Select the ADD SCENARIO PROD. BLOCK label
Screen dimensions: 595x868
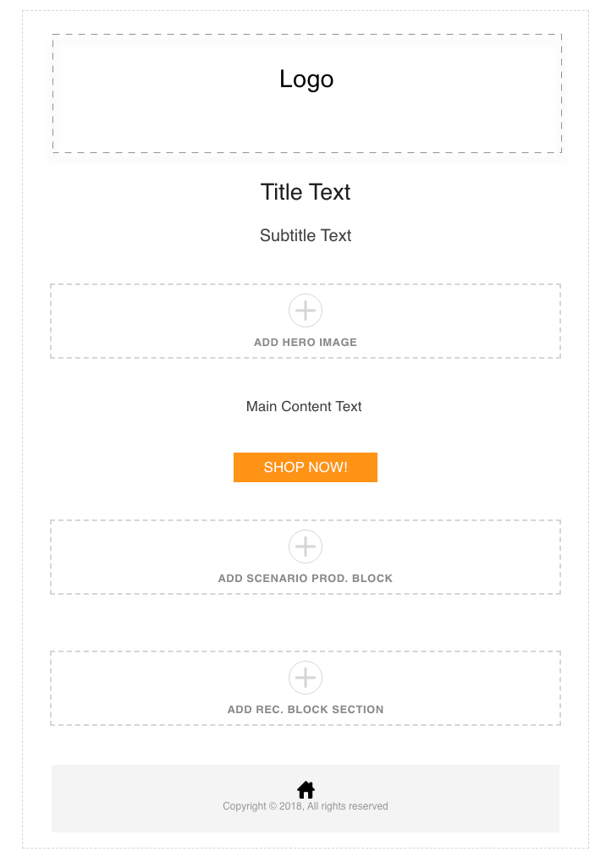pos(306,578)
